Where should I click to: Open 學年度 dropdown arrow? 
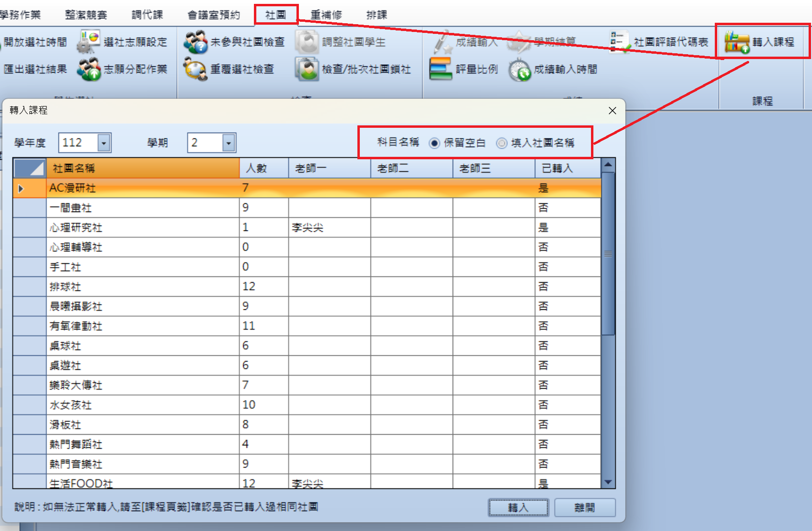104,143
